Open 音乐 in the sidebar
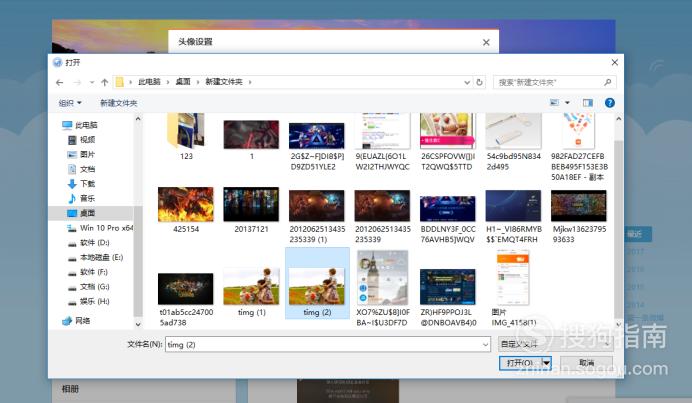 82,198
